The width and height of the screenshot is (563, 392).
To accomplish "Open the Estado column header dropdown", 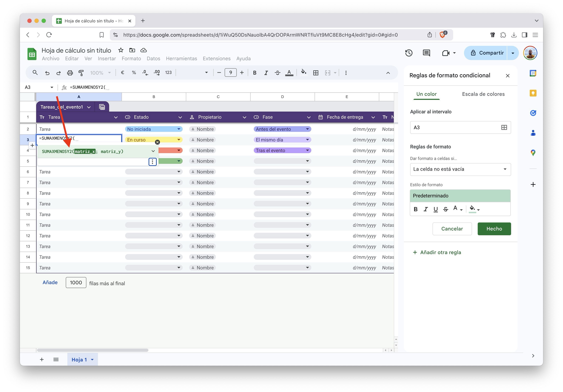I will [x=180, y=117].
